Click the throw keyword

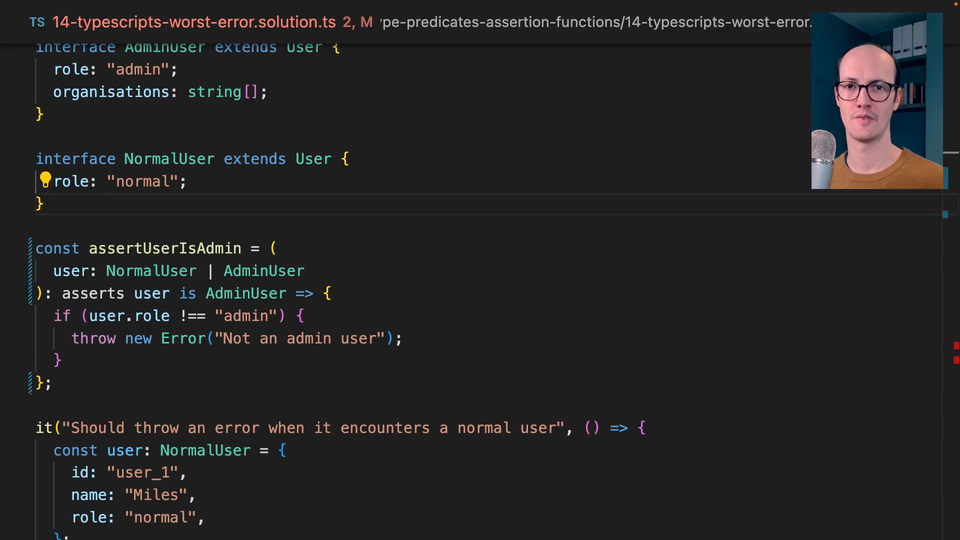[x=93, y=338]
